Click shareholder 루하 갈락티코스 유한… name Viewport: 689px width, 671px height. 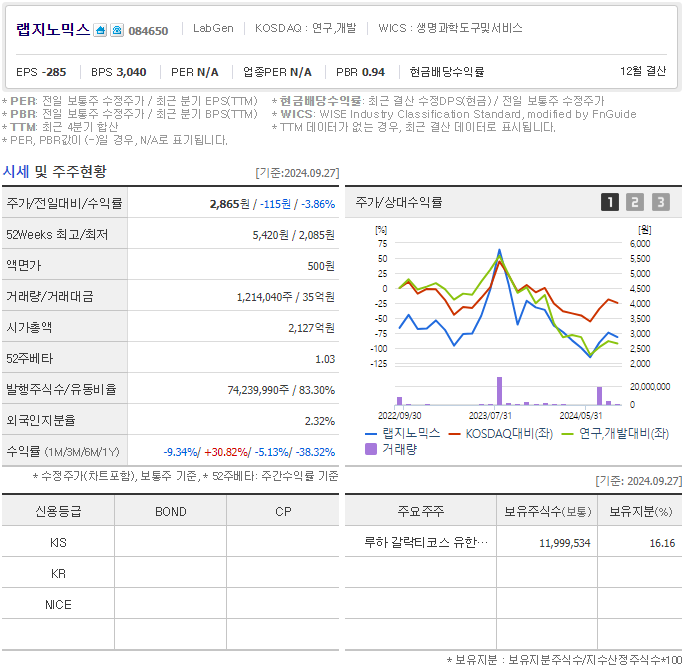(x=426, y=543)
